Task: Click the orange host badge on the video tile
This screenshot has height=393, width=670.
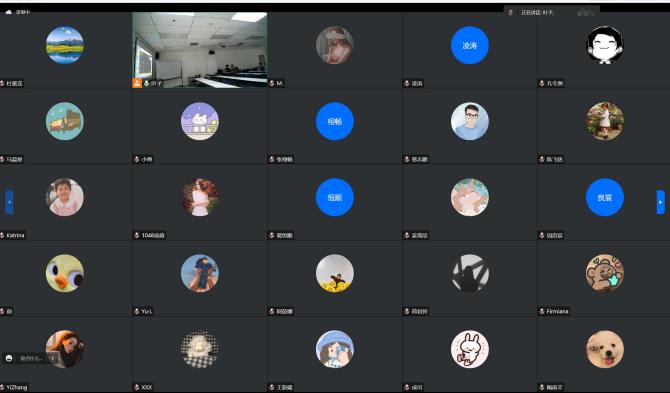Action: (x=137, y=83)
